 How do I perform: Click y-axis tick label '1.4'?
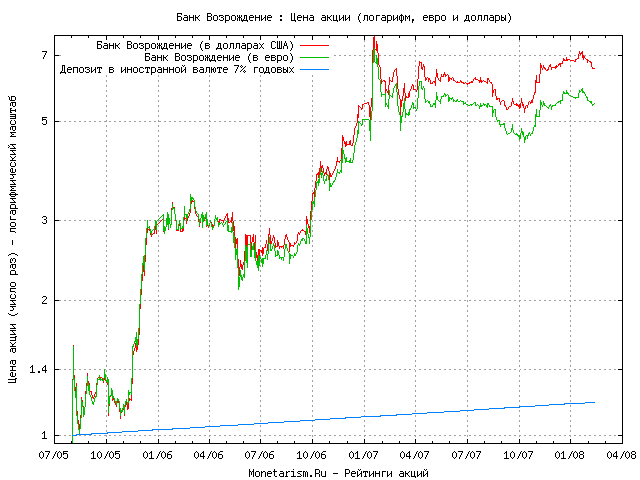pos(38,370)
